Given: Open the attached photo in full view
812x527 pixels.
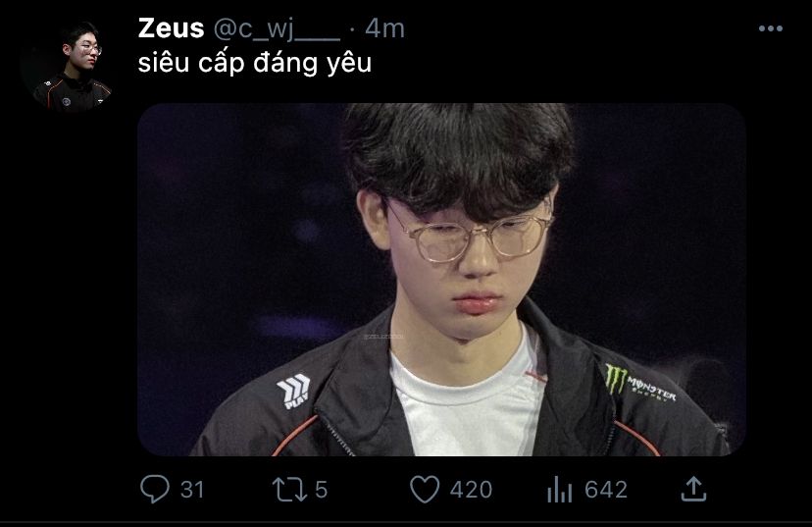Looking at the screenshot, I should coord(441,280).
